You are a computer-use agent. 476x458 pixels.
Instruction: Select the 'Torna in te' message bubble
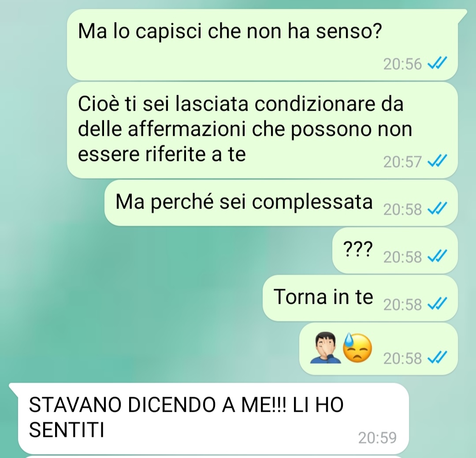(360, 298)
